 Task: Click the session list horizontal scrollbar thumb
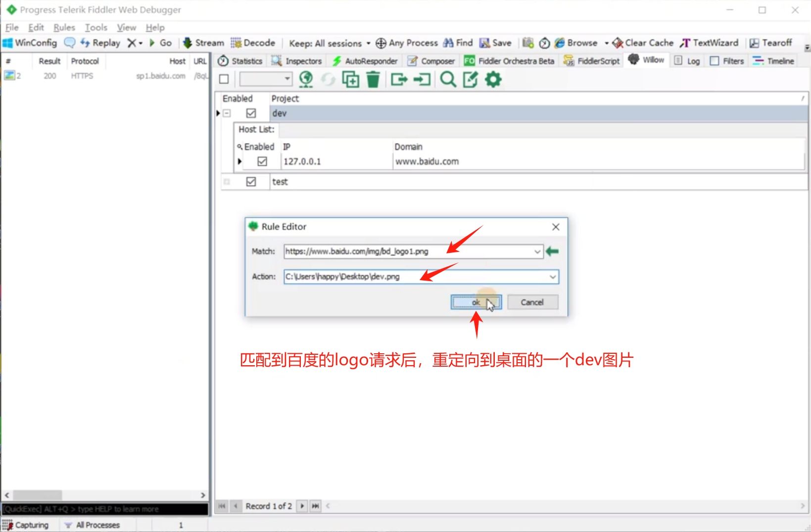(x=37, y=495)
